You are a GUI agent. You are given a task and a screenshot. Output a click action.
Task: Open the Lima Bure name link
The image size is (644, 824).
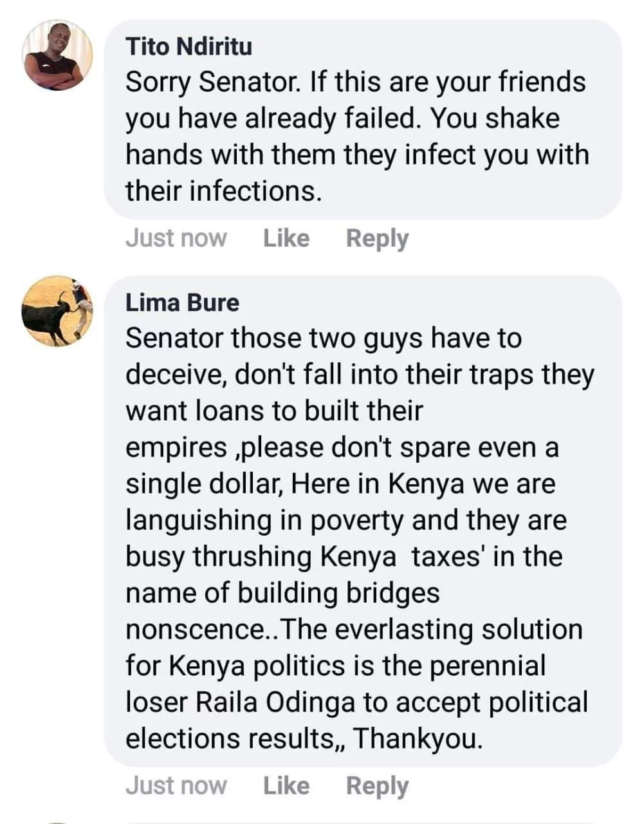coord(182,303)
